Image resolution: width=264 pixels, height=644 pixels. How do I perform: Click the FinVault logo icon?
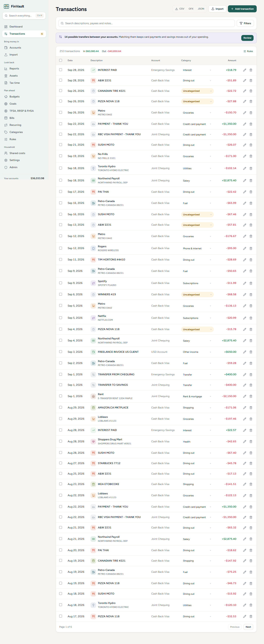(x=6, y=6)
